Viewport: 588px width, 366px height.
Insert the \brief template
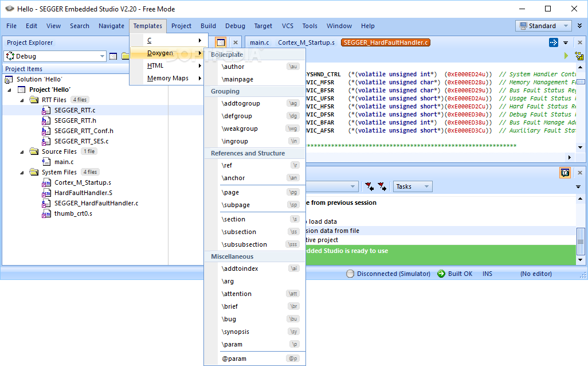point(254,306)
